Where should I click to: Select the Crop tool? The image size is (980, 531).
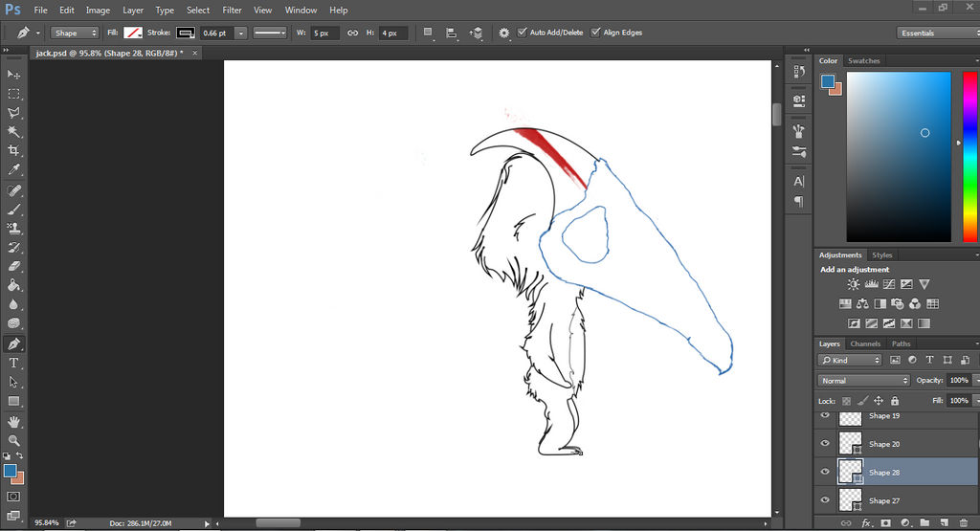pos(13,150)
